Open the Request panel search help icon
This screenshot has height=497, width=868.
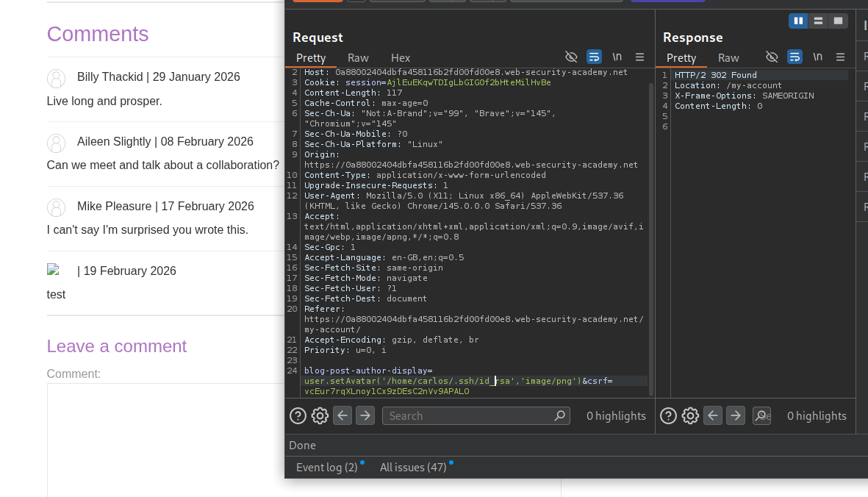(x=298, y=416)
